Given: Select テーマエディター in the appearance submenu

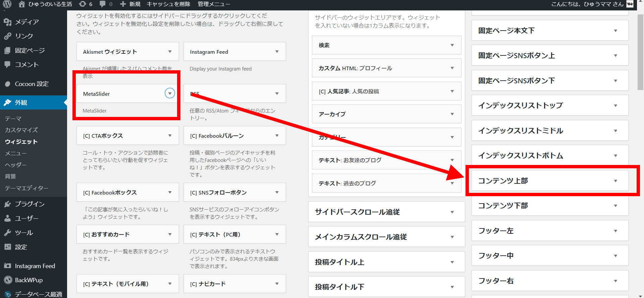Looking at the screenshot, I should 26,188.
